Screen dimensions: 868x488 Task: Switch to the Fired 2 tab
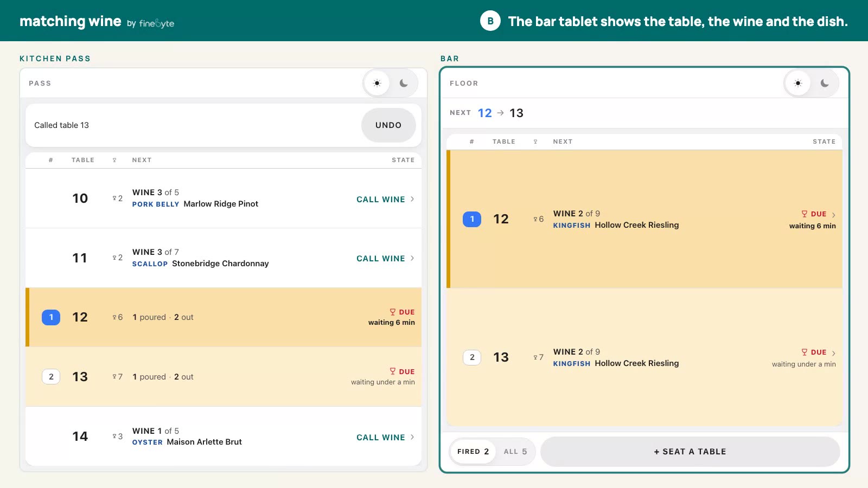point(473,452)
